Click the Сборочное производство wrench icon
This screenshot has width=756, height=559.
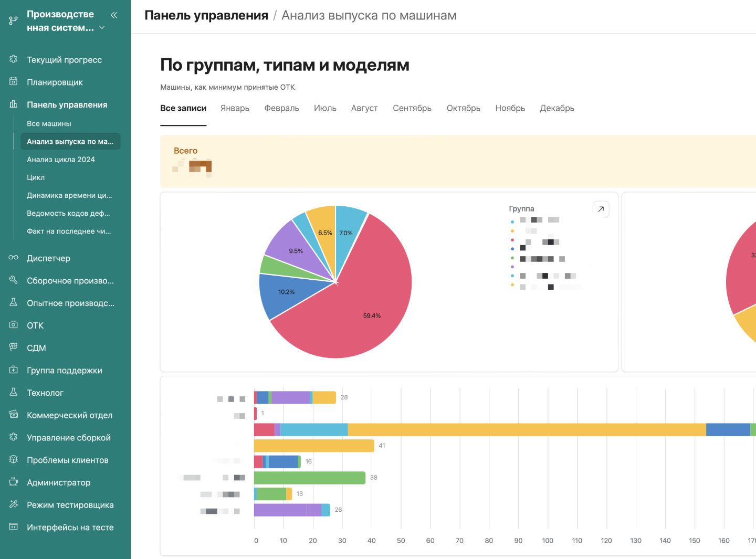[x=14, y=280]
